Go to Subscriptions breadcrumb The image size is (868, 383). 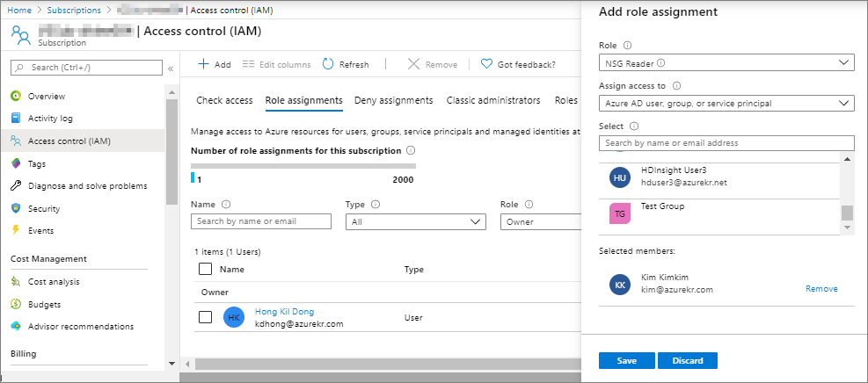tap(74, 10)
